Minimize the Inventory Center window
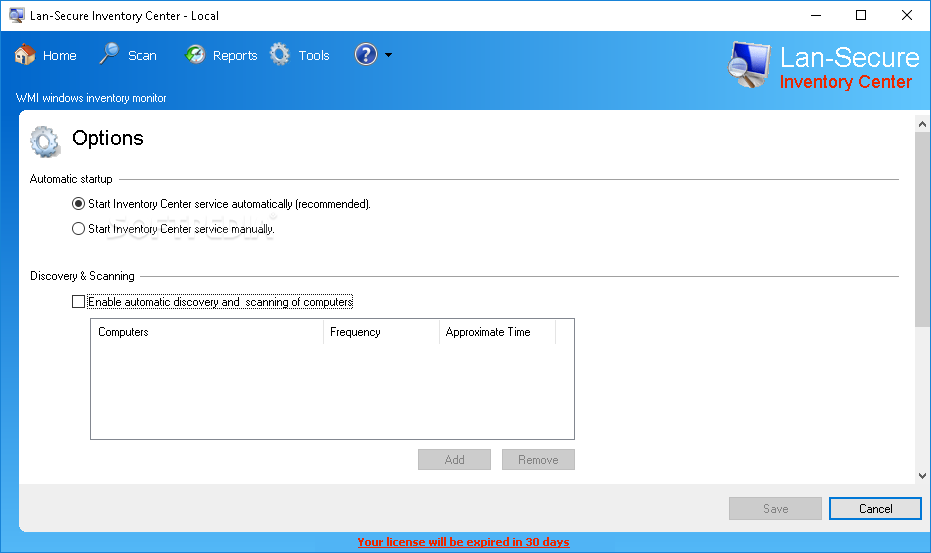 tap(816, 15)
